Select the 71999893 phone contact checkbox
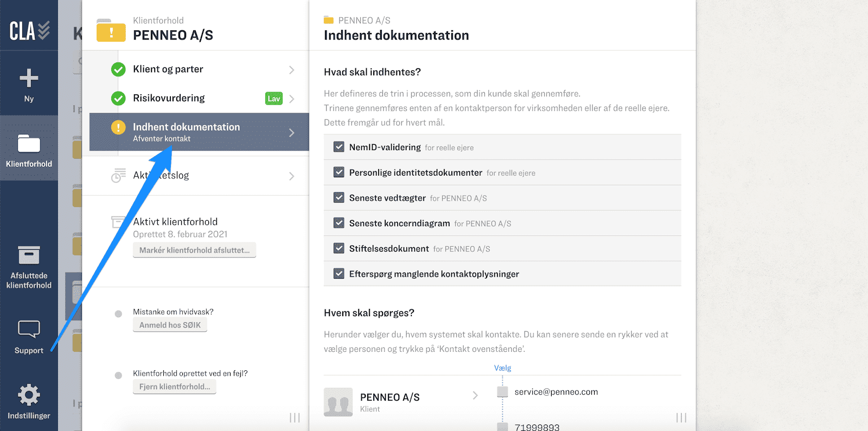This screenshot has width=868, height=431. click(503, 427)
